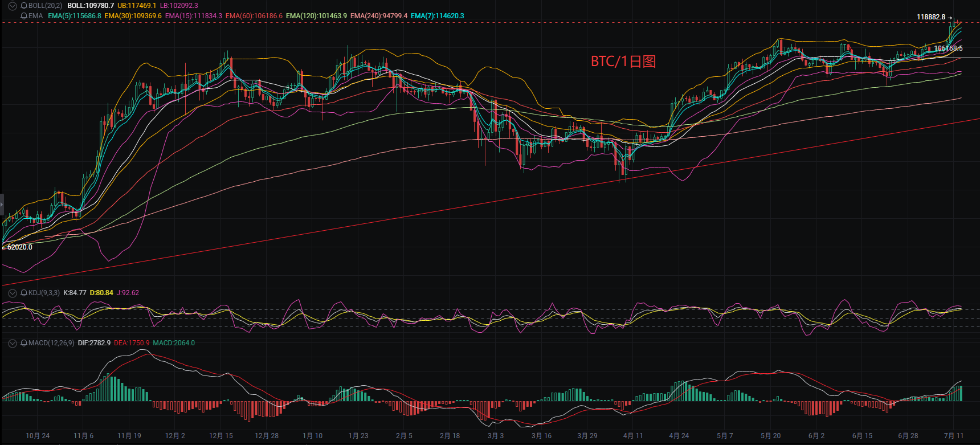980x445 pixels.
Task: Click the arrow beside the 118882.8 high label
Action: coord(950,17)
